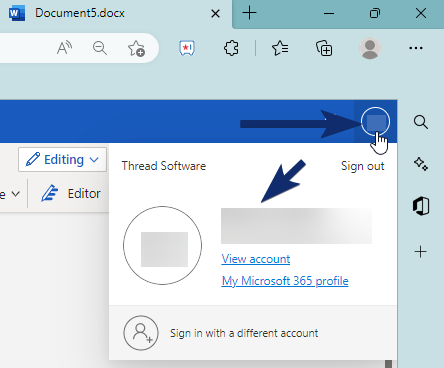Image resolution: width=444 pixels, height=368 pixels.
Task: Add this page to favorites star icon
Action: (136, 49)
